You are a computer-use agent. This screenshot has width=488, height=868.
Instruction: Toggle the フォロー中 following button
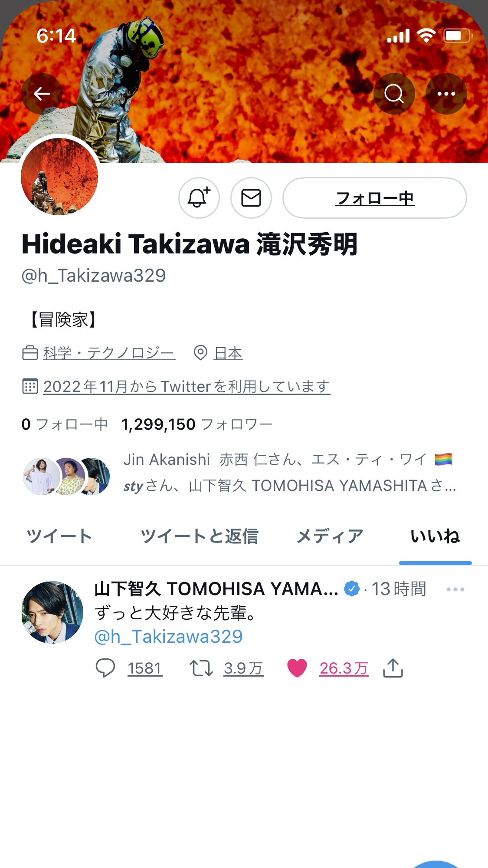tap(375, 198)
